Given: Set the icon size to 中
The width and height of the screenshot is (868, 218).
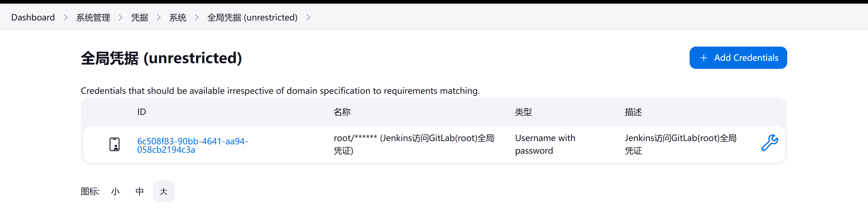Looking at the screenshot, I should [x=140, y=192].
